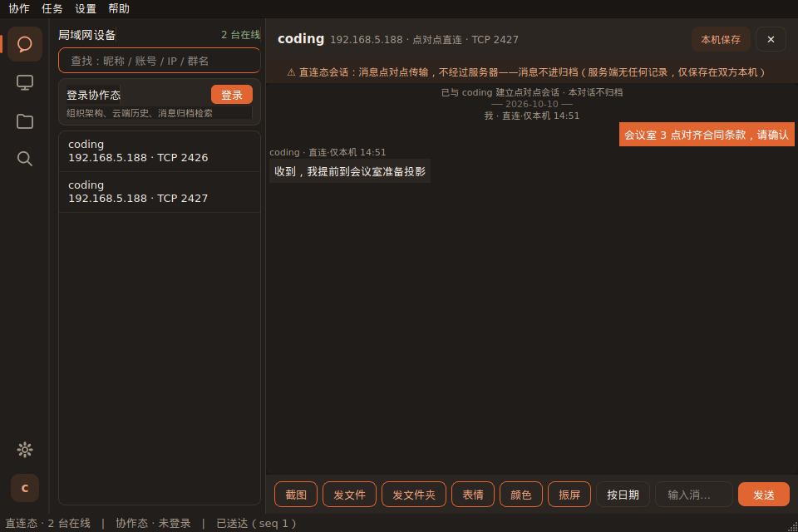Click sent message 会议室 3 点对齐合同条款
This screenshot has width=798, height=532.
(x=707, y=135)
